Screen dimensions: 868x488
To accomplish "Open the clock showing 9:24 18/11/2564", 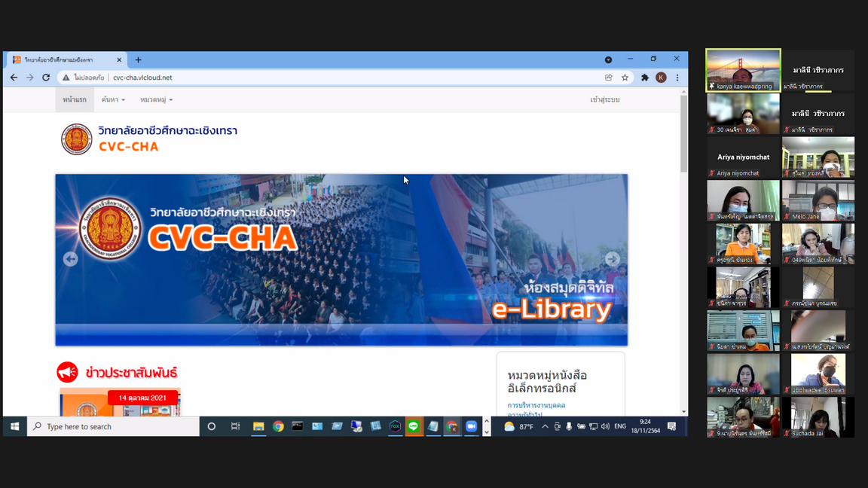I will [x=646, y=426].
